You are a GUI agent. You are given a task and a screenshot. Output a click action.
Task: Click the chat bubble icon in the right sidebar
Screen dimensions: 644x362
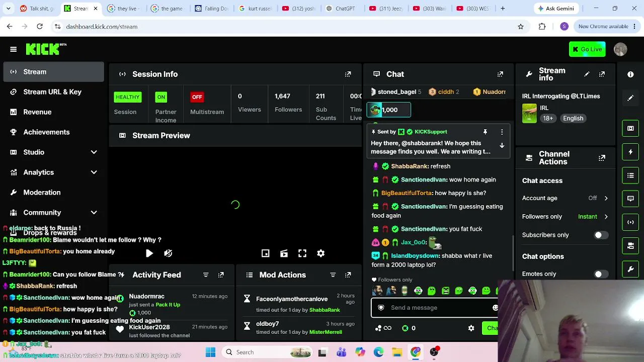click(x=630, y=199)
